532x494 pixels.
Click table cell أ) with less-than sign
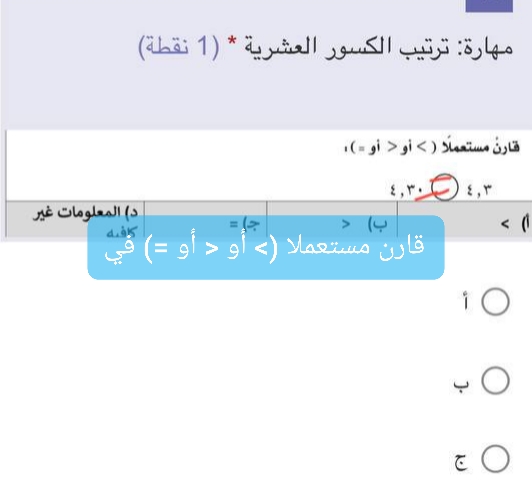pyautogui.click(x=464, y=219)
